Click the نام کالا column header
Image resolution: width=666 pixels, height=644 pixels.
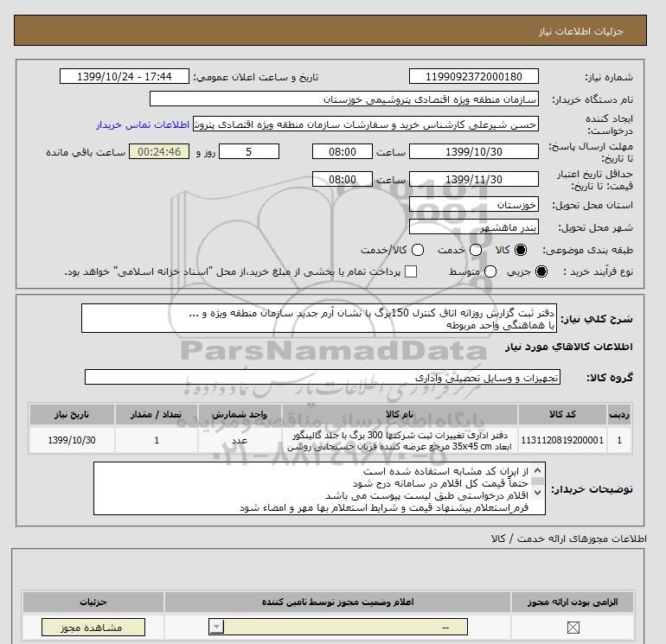coord(400,414)
